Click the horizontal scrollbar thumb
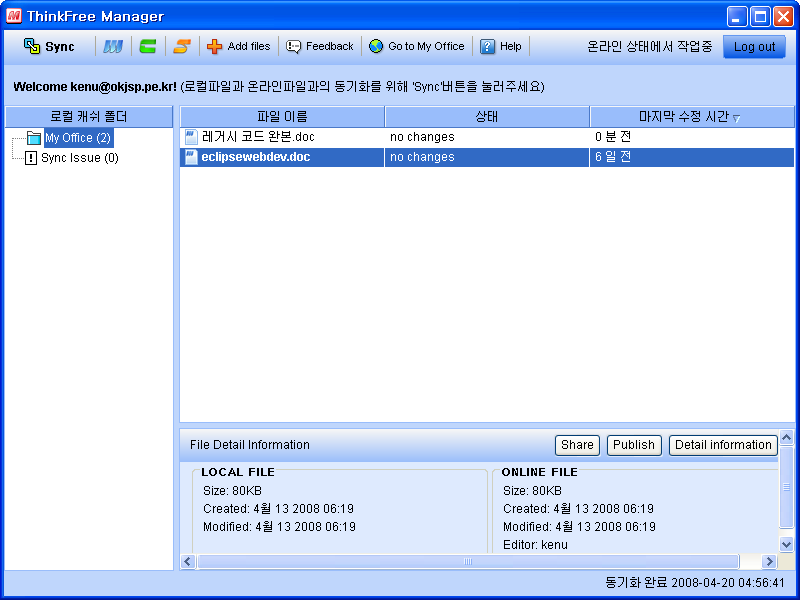The width and height of the screenshot is (800, 600). (x=468, y=562)
